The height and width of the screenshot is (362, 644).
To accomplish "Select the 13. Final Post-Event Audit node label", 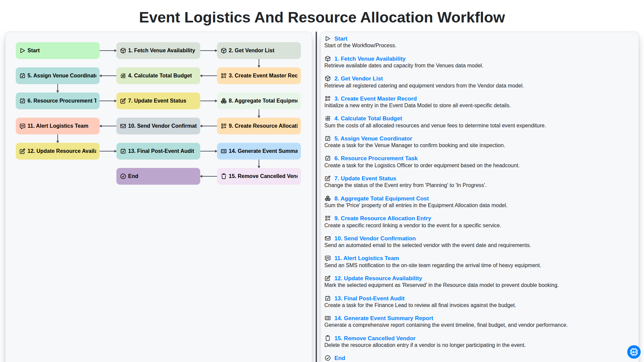I will 161,151.
